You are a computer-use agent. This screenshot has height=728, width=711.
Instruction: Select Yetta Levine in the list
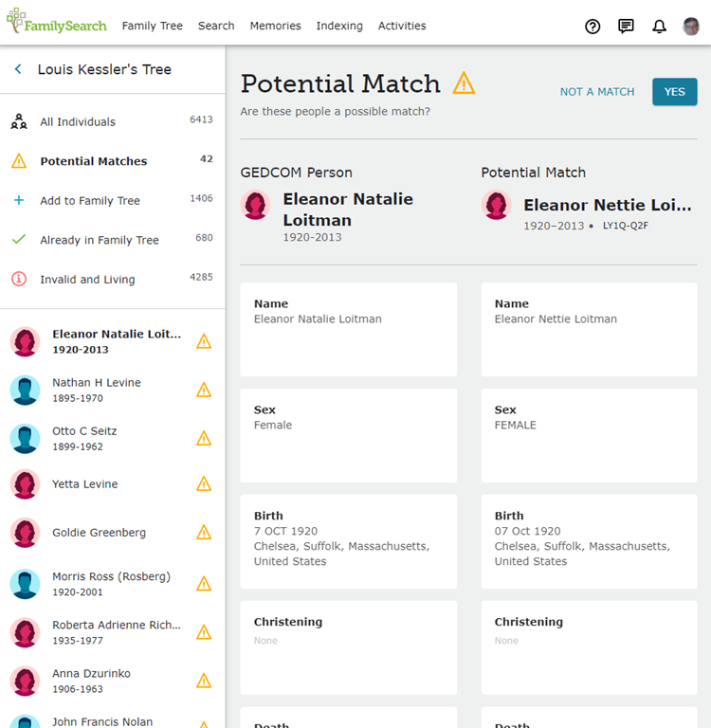coord(113,484)
